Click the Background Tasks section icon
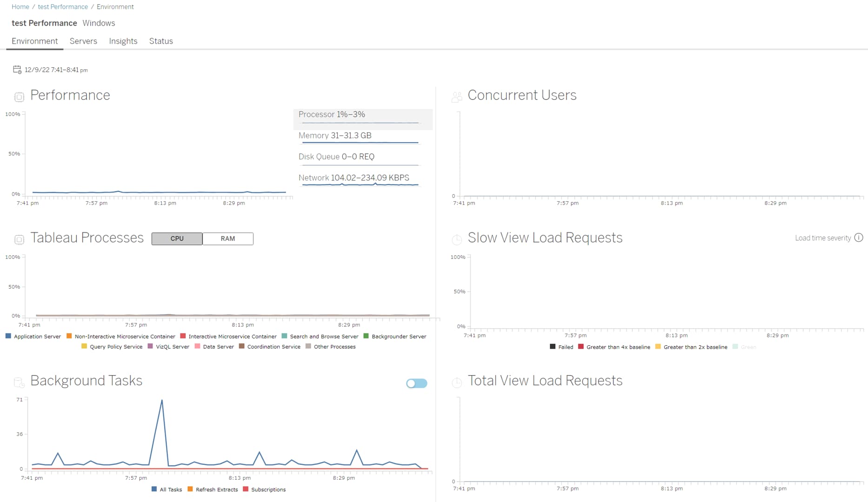The image size is (868, 502). (19, 382)
